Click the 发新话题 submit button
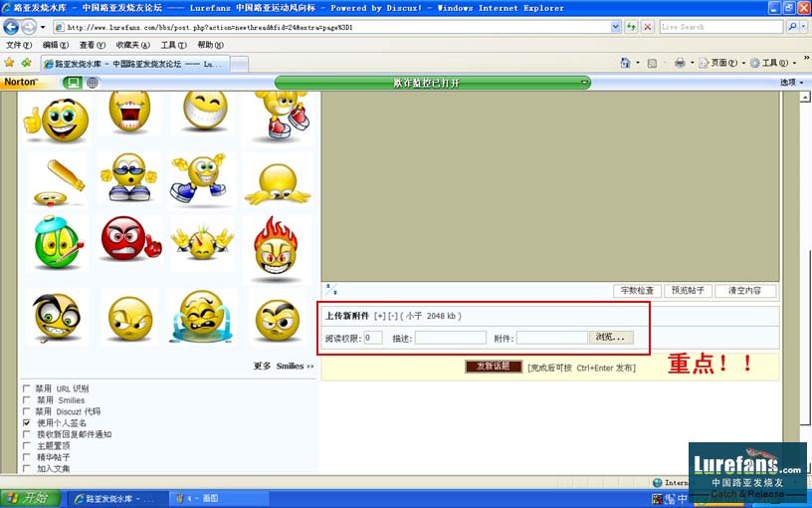 [x=494, y=367]
